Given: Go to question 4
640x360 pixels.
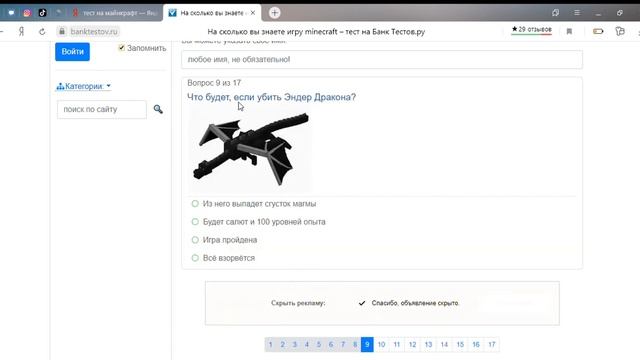Looking at the screenshot, I should pos(307,344).
